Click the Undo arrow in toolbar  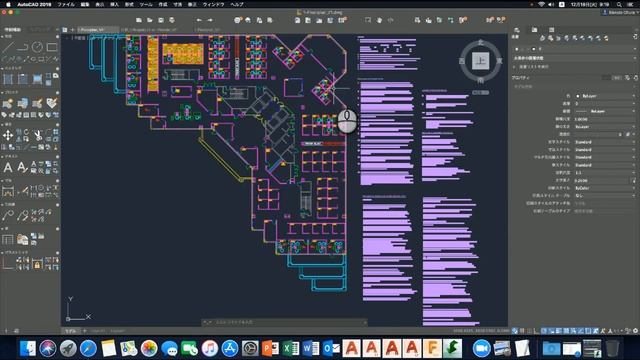[x=199, y=20]
